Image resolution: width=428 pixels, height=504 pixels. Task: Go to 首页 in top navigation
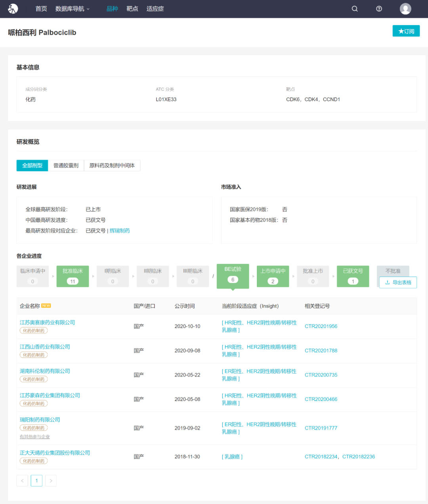click(x=41, y=9)
